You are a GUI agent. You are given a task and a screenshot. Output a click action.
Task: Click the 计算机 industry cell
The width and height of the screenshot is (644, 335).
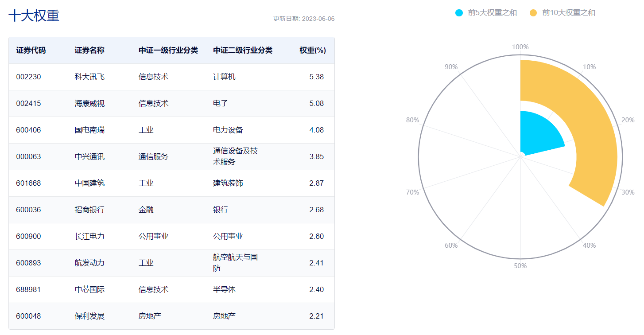224,77
